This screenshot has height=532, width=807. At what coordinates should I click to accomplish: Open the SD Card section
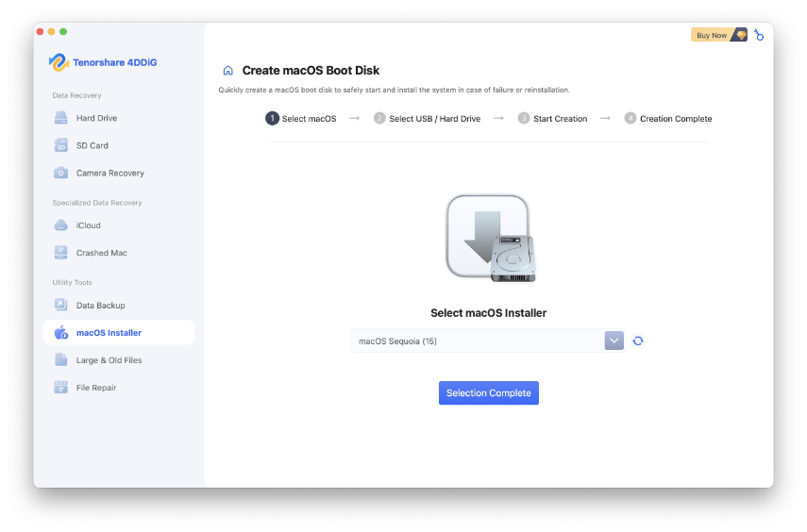(x=119, y=145)
